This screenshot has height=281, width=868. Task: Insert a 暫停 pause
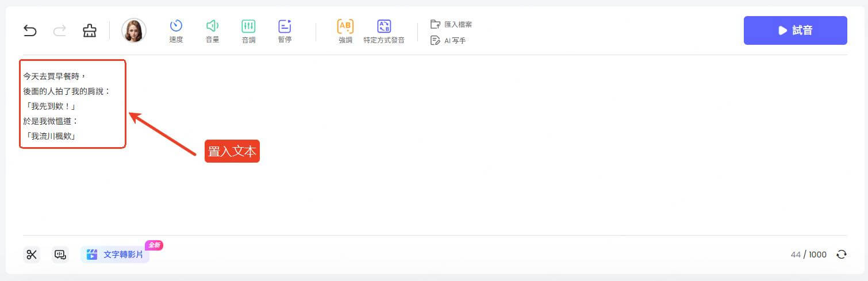pyautogui.click(x=285, y=30)
